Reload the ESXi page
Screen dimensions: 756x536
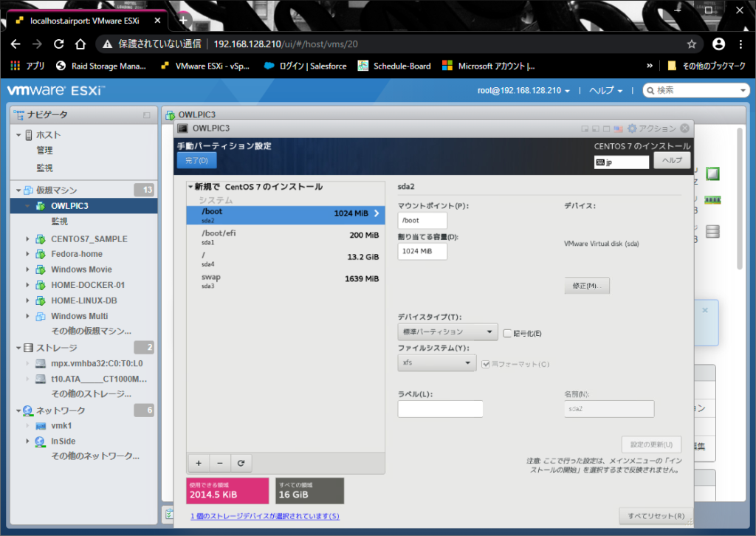59,44
